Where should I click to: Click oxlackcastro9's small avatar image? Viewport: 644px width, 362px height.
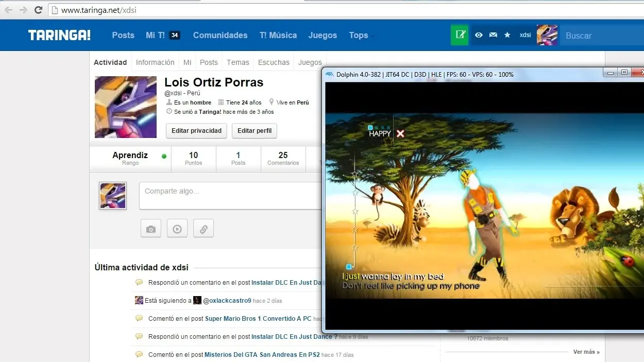pos(197,300)
